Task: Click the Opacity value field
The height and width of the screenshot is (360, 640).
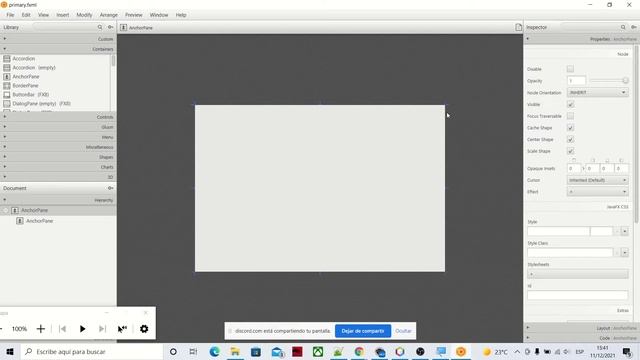Action: point(576,80)
